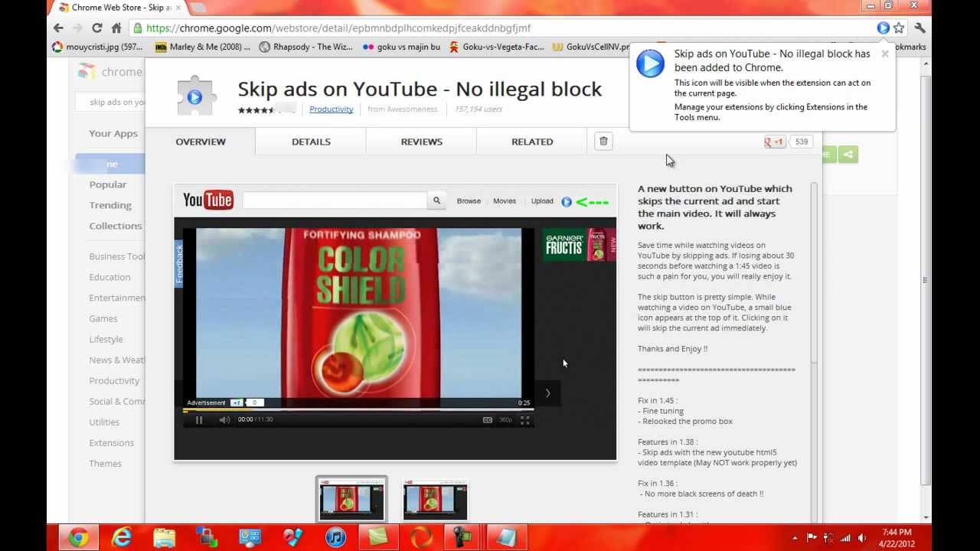This screenshot has height=551, width=980.
Task: Click the Chrome back arrow
Action: (x=58, y=28)
